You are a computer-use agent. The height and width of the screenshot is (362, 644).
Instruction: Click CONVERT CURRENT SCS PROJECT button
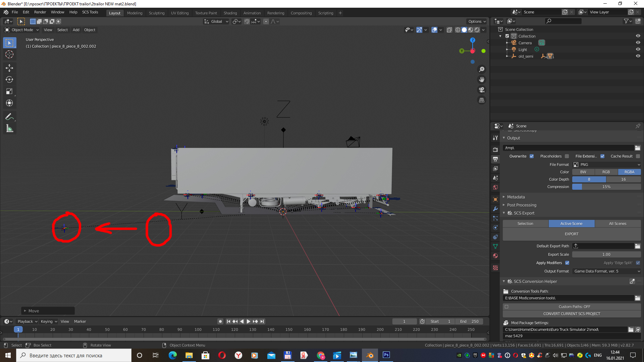coord(572,314)
